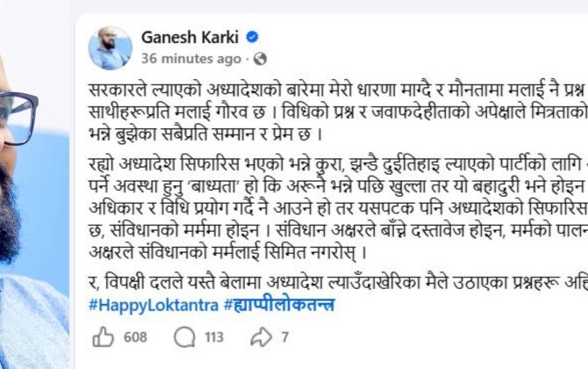Click the '36 minutes ago' timestamp
The height and width of the screenshot is (369, 588).
tap(190, 59)
